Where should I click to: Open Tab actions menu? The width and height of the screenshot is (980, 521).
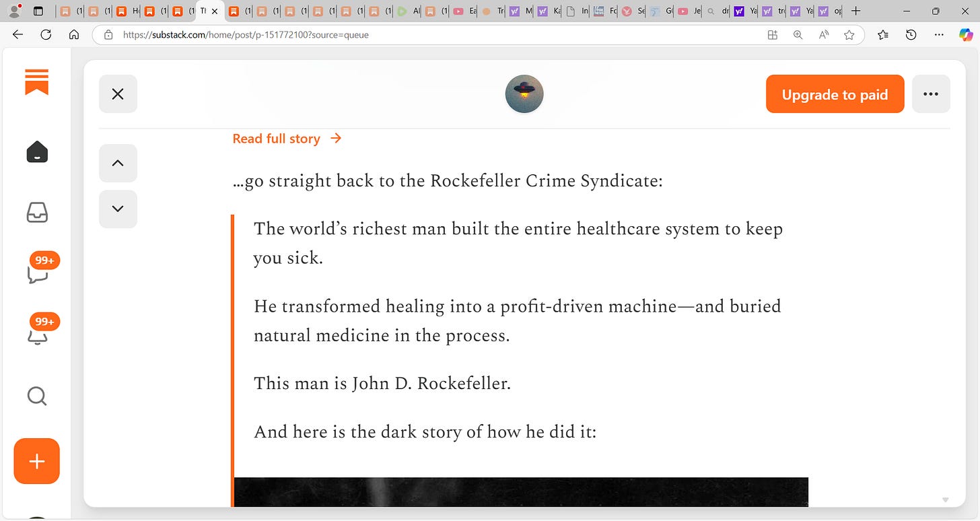(x=38, y=11)
